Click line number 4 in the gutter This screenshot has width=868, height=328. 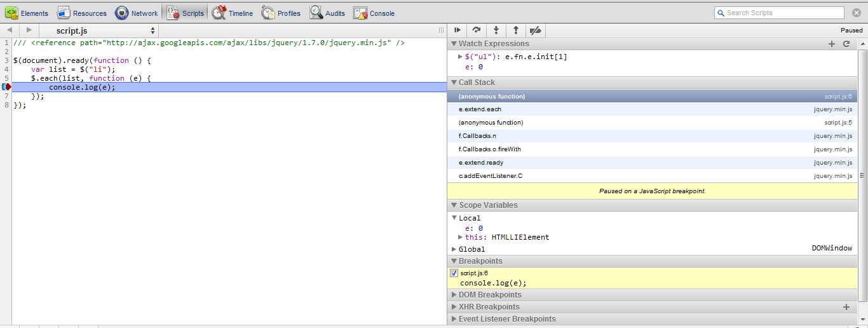[x=6, y=69]
